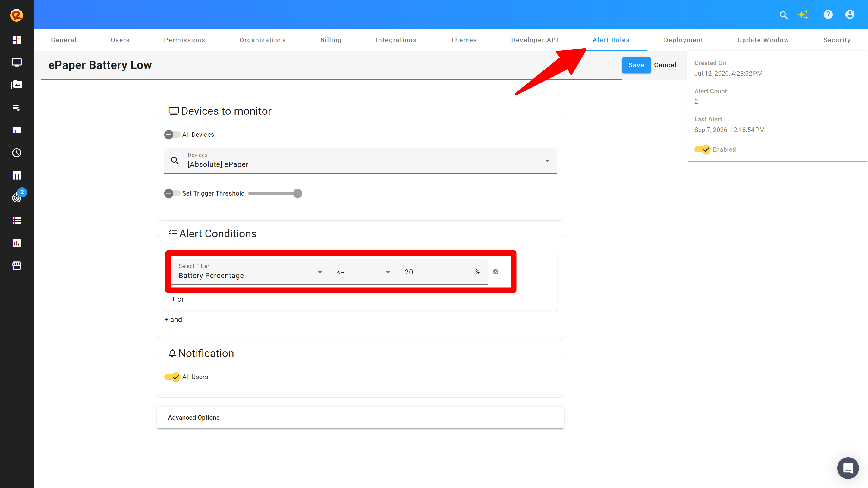Turn off All Users notification toggle
This screenshot has width=868, height=488.
coord(172,377)
